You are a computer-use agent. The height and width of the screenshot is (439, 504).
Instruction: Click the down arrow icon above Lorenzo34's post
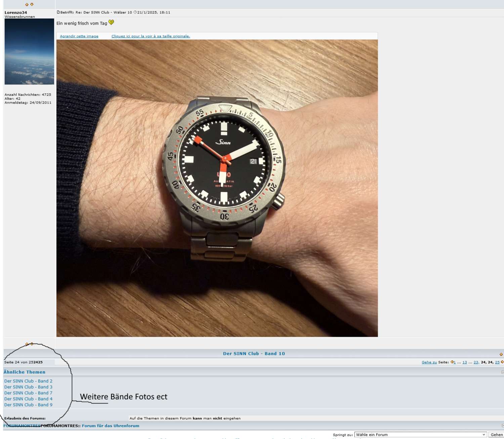(x=32, y=4)
